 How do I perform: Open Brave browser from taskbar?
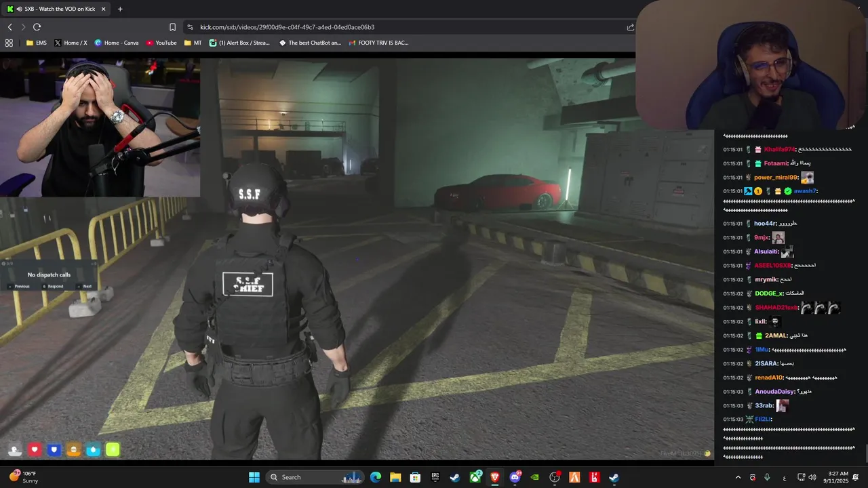[495, 477]
